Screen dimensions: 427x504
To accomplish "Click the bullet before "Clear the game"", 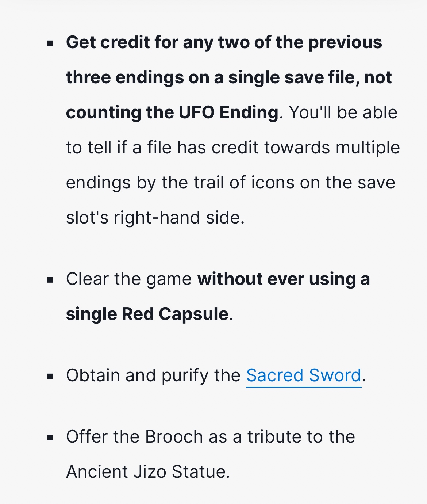I will point(50,280).
